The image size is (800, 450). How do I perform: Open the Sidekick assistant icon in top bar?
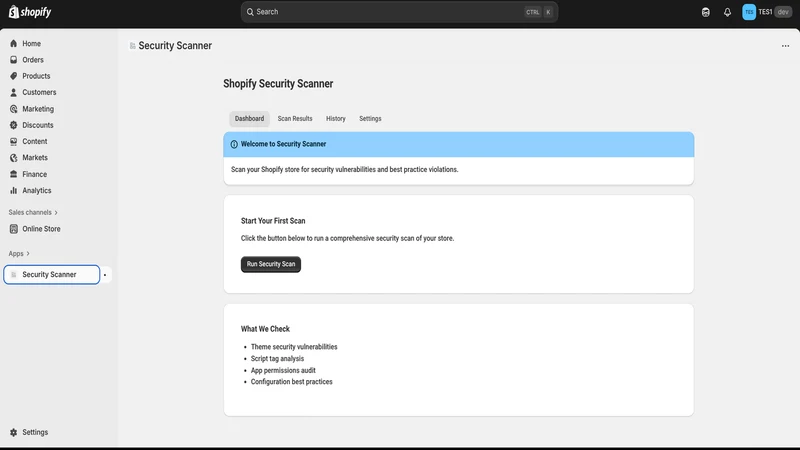[706, 12]
